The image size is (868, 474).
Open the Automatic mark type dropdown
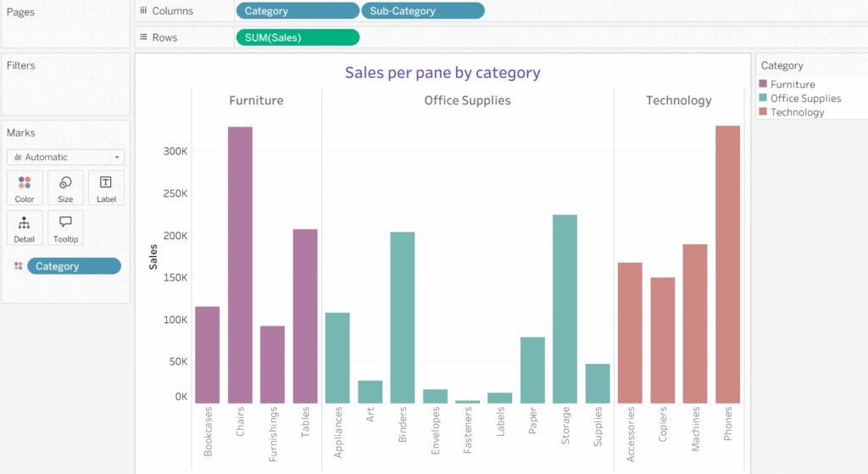[x=65, y=157]
